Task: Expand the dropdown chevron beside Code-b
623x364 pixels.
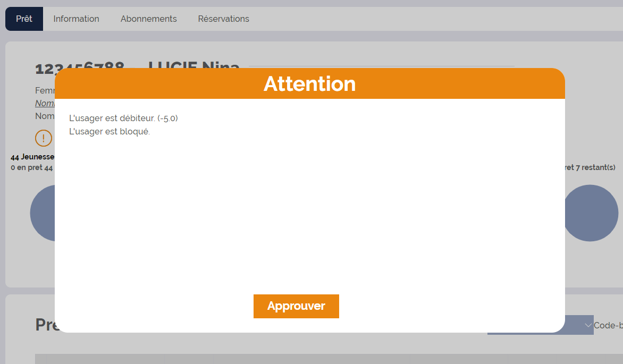Action: [x=588, y=325]
